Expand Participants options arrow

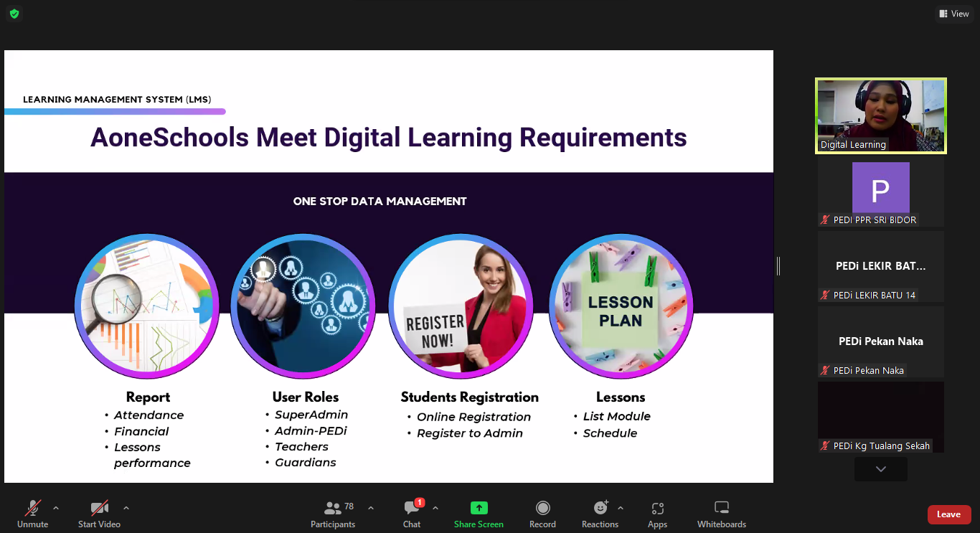371,508
